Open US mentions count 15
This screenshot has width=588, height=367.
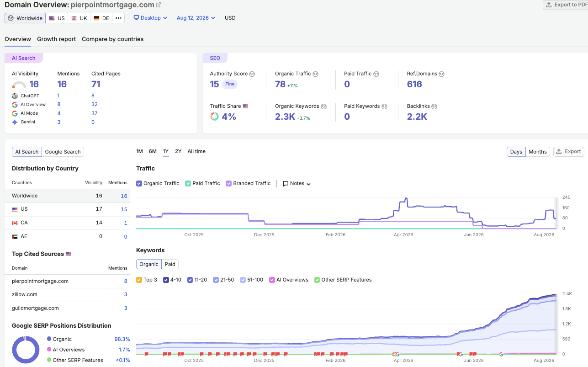124,209
